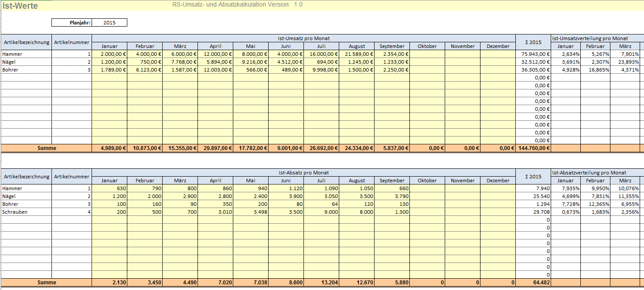
Task: Click Nägel's May revenue cell 9.216,00 €
Action: tap(251, 62)
